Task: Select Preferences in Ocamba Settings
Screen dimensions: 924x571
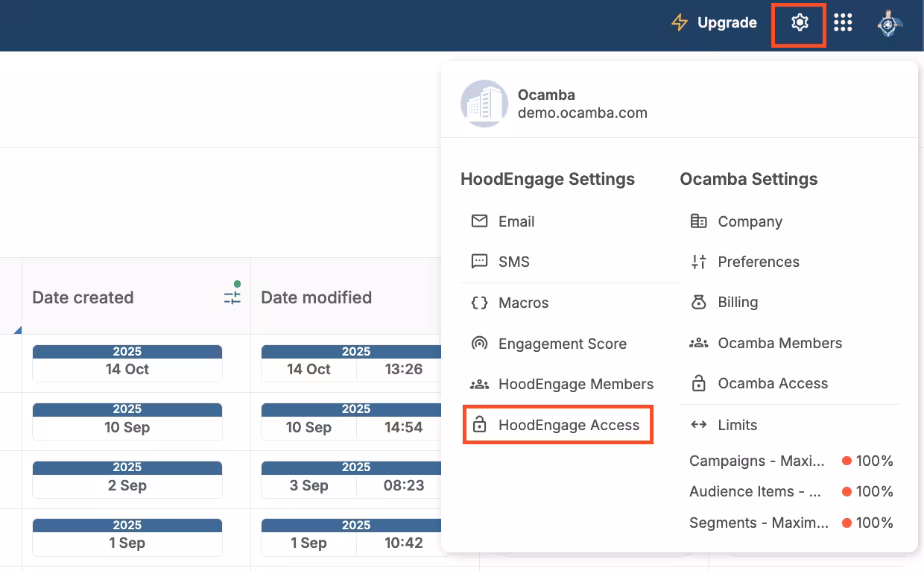Action: click(758, 262)
